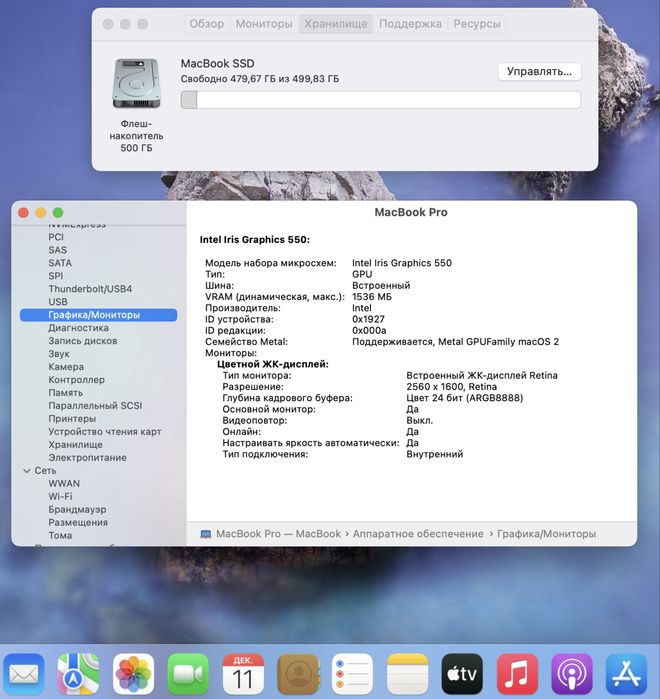
Task: Select Тома under Сеть
Action: pyautogui.click(x=60, y=535)
